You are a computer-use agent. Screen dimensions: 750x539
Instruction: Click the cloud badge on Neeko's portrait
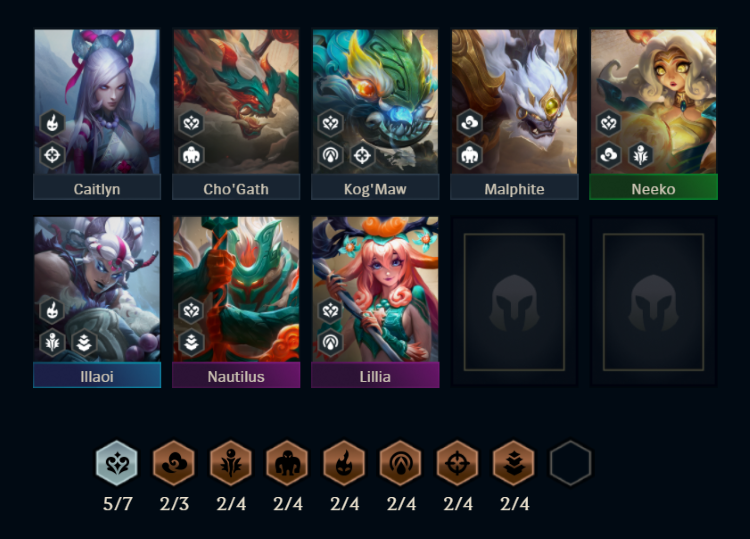coord(608,155)
